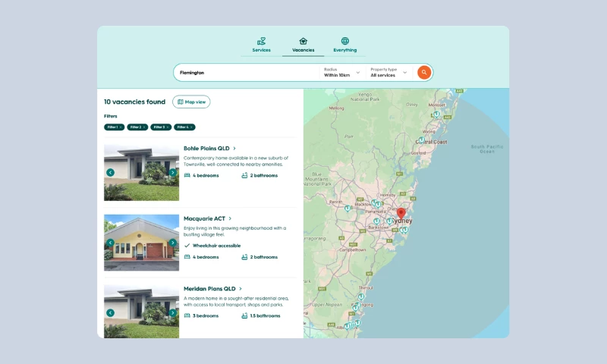The image size is (607, 364).
Task: Switch to the Services tab
Action: pyautogui.click(x=261, y=45)
